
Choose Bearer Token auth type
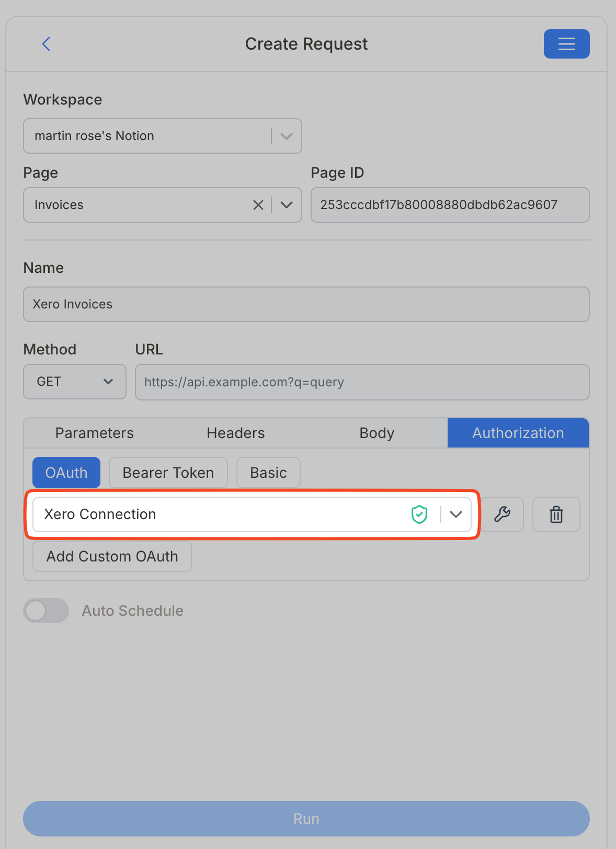[x=168, y=473]
